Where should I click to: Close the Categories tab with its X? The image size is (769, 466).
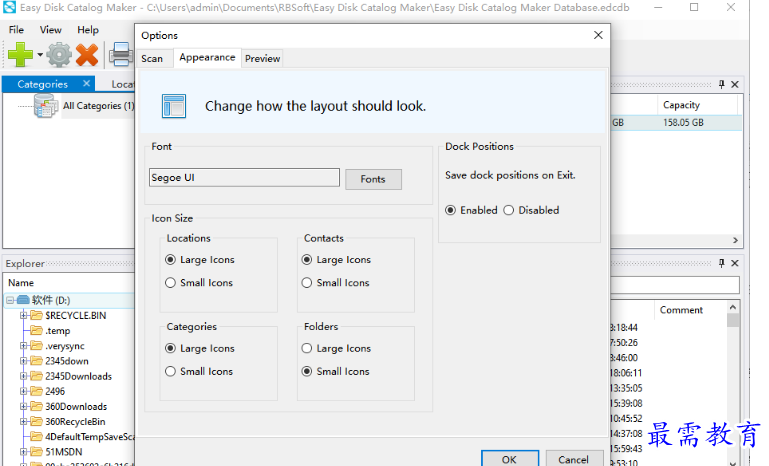[86, 83]
